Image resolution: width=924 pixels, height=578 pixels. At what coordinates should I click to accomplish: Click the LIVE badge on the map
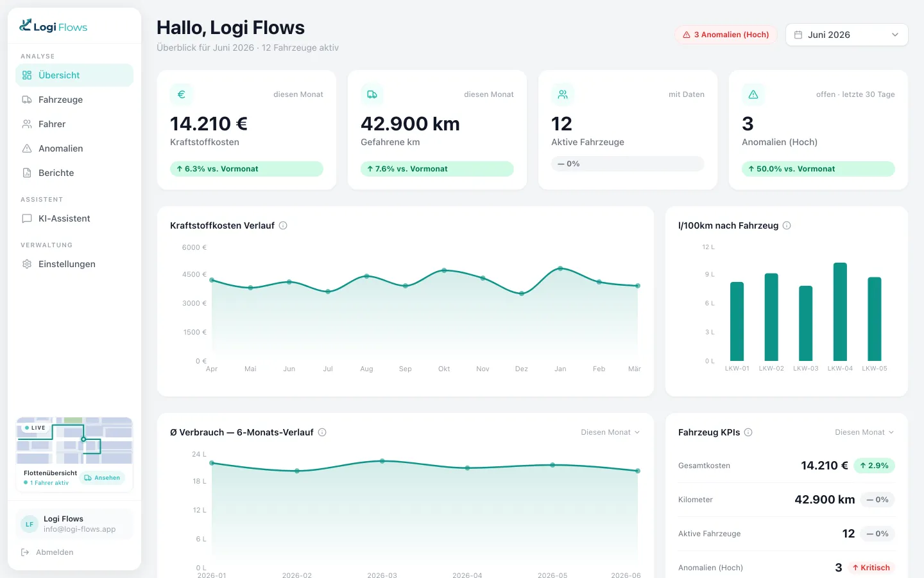click(35, 428)
